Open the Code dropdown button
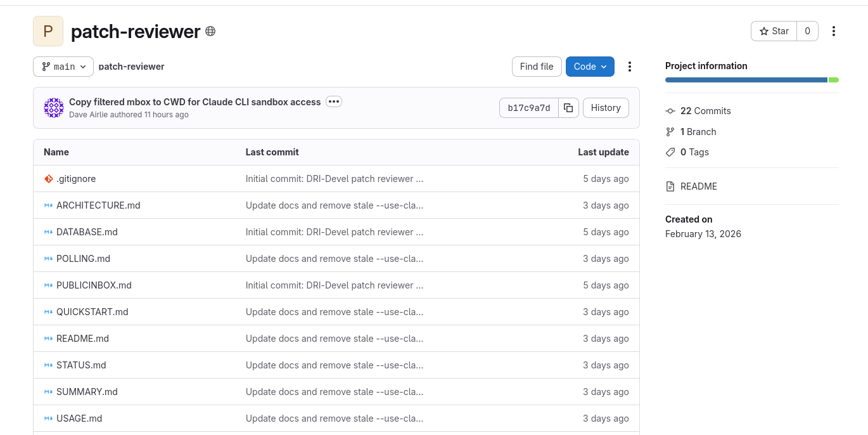 590,67
